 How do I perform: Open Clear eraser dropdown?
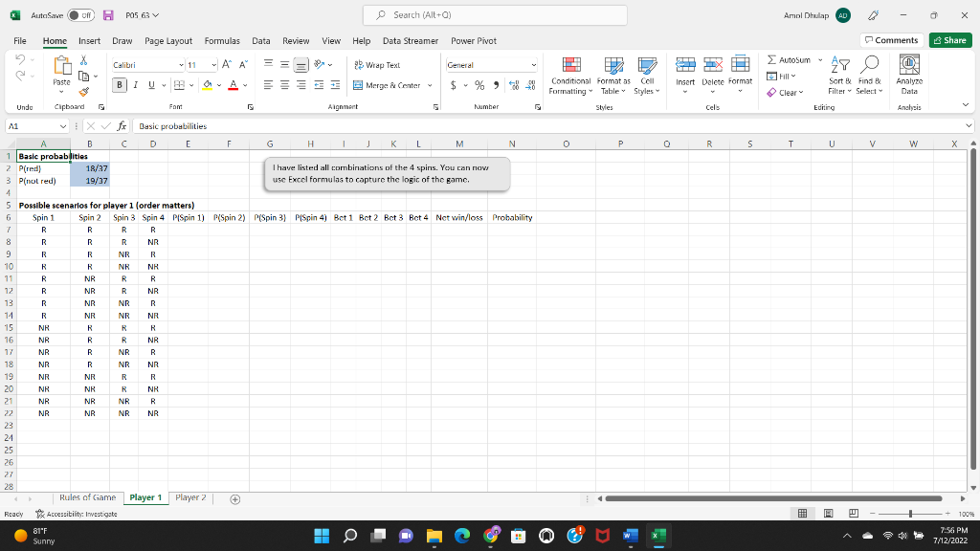(785, 93)
